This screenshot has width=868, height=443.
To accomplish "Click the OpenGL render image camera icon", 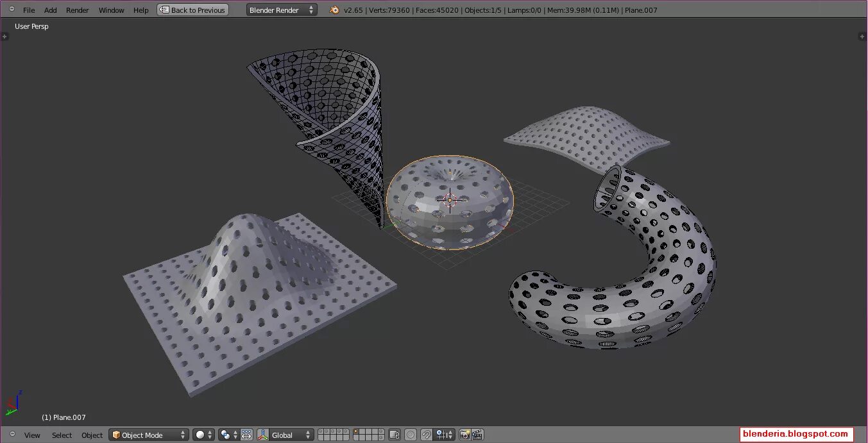I will point(465,435).
